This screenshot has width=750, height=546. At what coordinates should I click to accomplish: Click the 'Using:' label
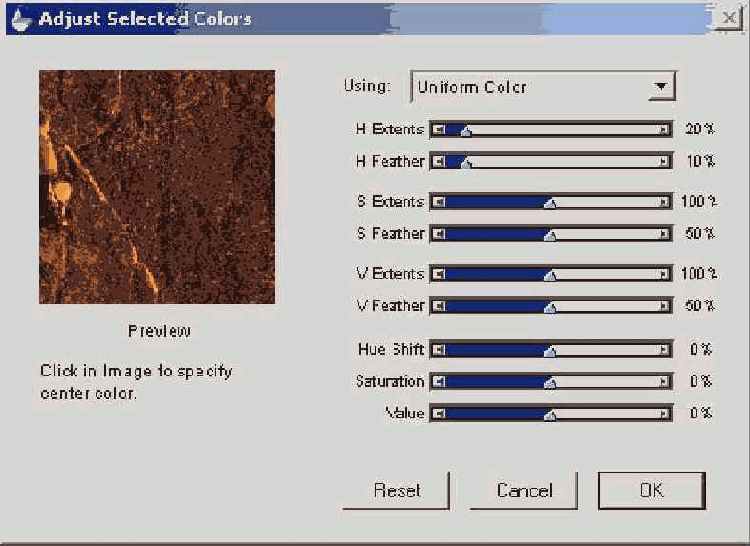(x=367, y=86)
